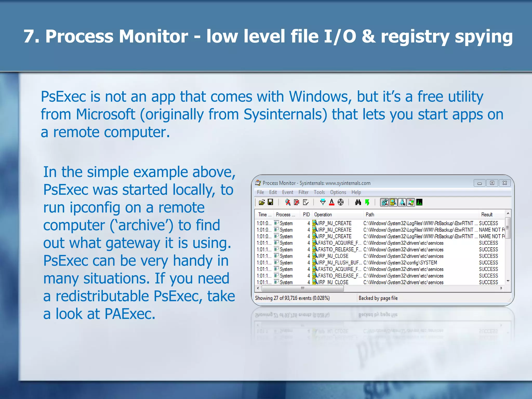Click the PID column header
This screenshot has width=532, height=399.
[x=306, y=215]
